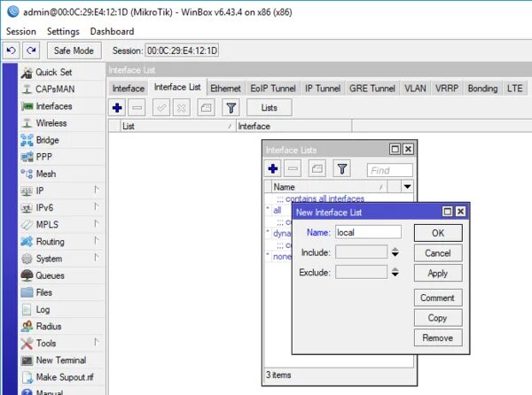The width and height of the screenshot is (532, 395).
Task: Click blue plus add icon in Interface List toolbar
Action: [117, 108]
